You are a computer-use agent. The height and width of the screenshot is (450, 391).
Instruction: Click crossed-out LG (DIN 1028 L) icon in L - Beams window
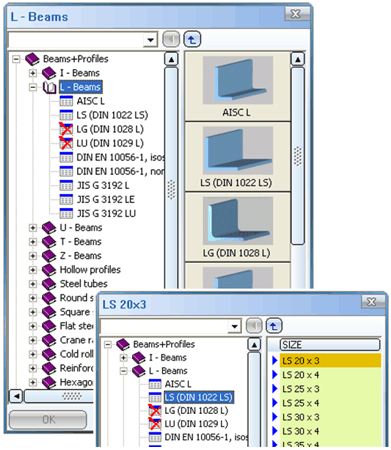click(x=66, y=129)
